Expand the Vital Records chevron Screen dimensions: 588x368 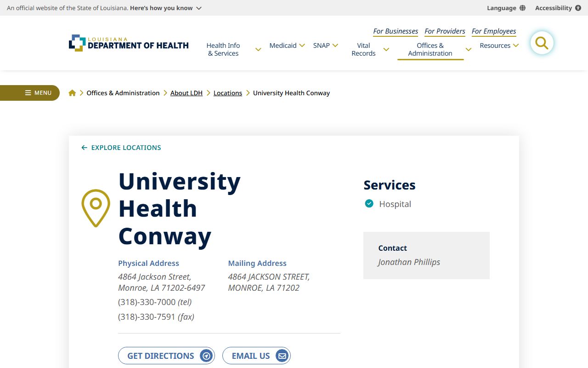click(386, 50)
